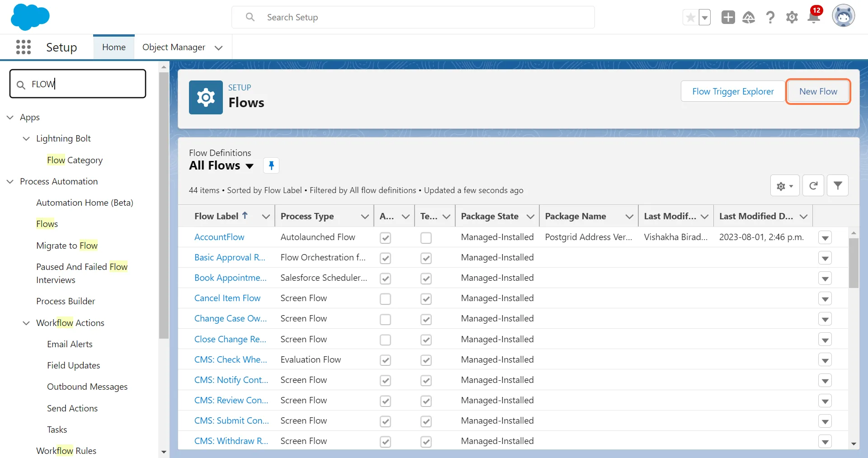The height and width of the screenshot is (458, 868).
Task: Toggle the Active checkbox for AccountFlow
Action: click(385, 238)
